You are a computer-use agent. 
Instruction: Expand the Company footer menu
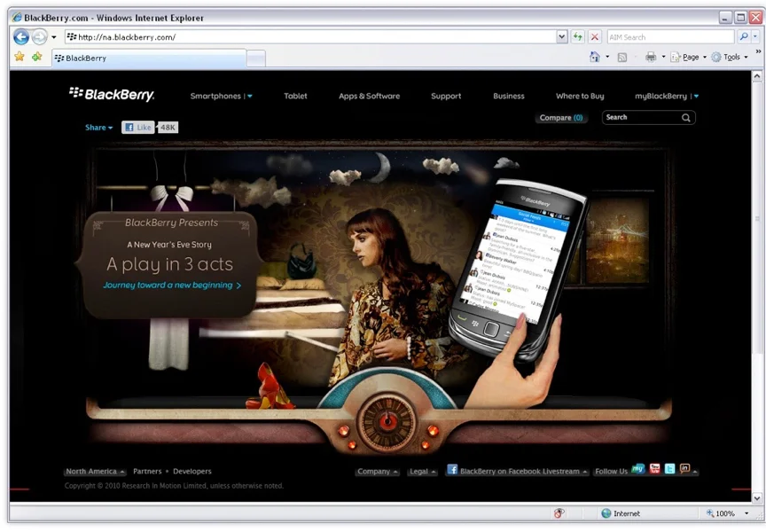point(378,472)
